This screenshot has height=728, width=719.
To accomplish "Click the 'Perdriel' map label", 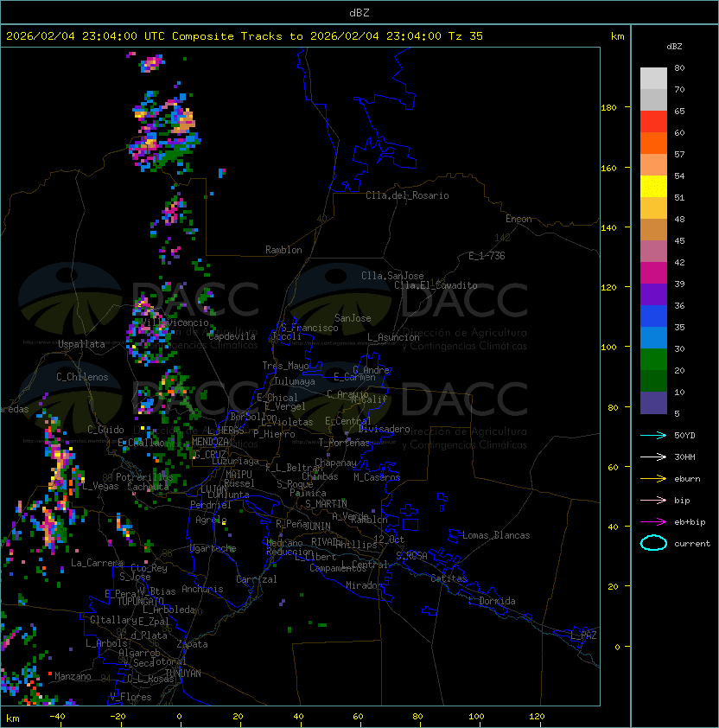I will [x=211, y=505].
